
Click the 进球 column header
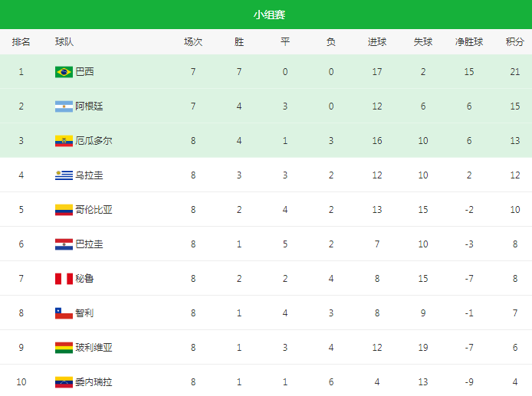point(377,42)
